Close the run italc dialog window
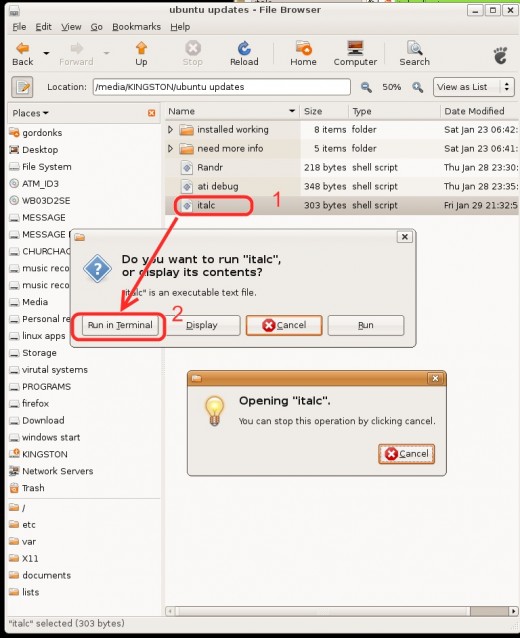This screenshot has width=520, height=638. (404, 237)
